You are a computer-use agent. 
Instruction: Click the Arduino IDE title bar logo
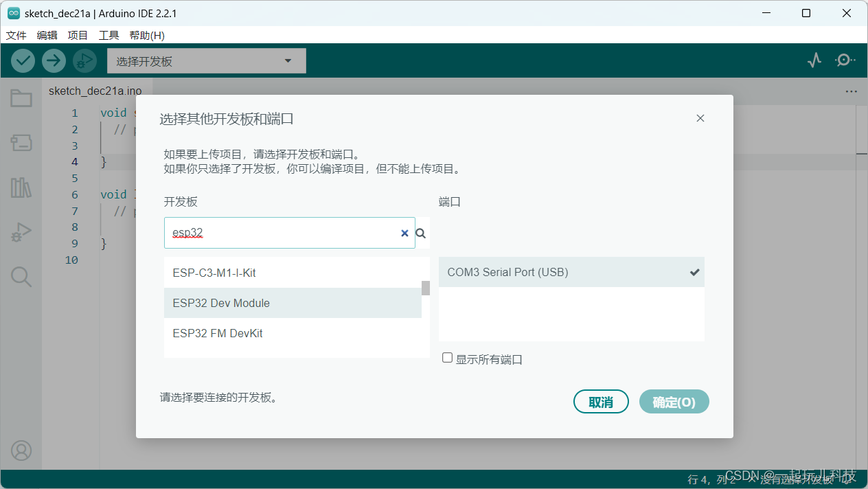(14, 13)
